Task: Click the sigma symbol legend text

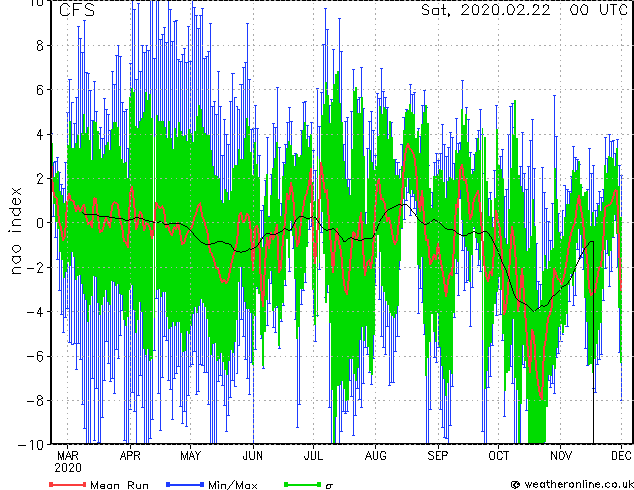Action: point(329,486)
